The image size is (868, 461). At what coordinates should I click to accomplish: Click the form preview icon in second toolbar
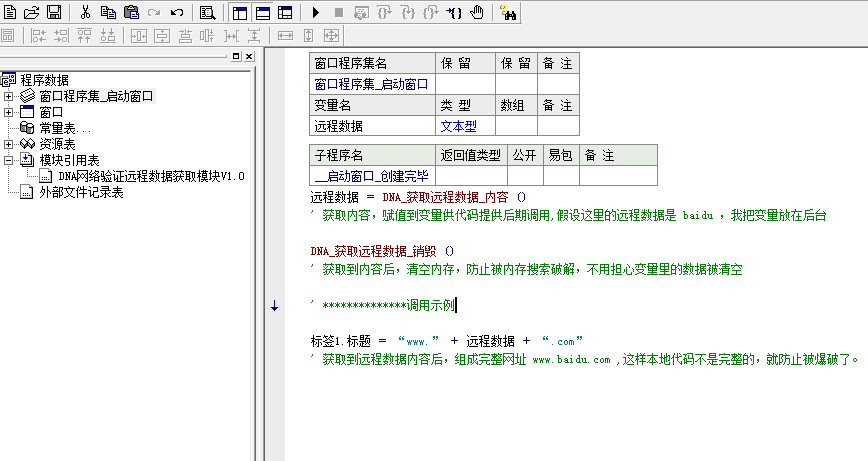[x=8, y=36]
